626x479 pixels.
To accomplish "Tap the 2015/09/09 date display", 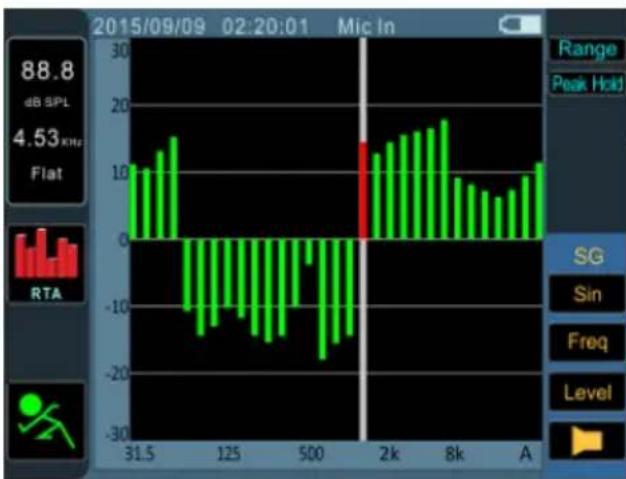I will pos(149,27).
